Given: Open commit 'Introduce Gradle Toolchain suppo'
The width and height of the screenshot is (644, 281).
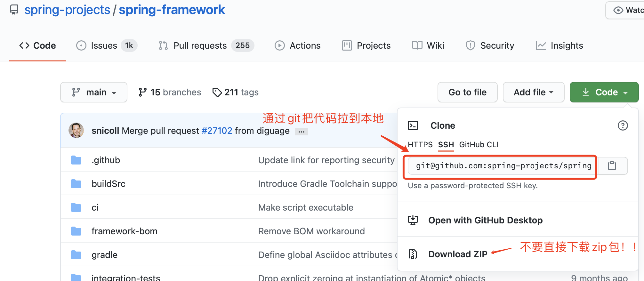Looking at the screenshot, I should pyautogui.click(x=327, y=184).
